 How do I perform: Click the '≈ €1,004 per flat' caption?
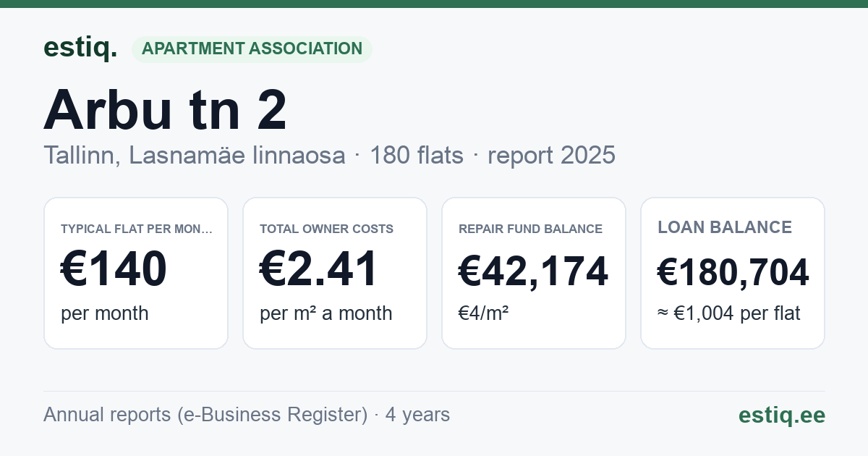pyautogui.click(x=729, y=313)
